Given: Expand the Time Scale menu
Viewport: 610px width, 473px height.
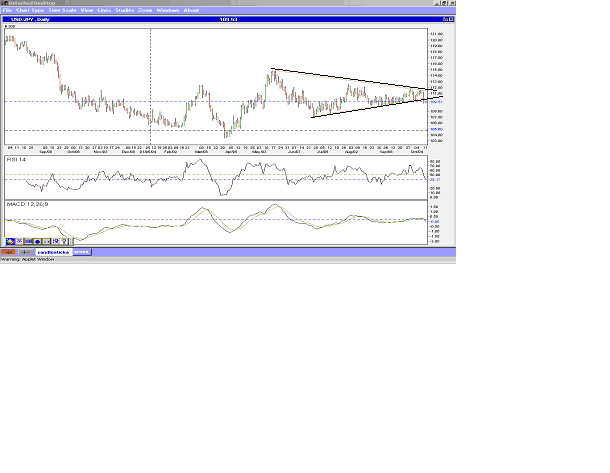Looking at the screenshot, I should (x=59, y=10).
